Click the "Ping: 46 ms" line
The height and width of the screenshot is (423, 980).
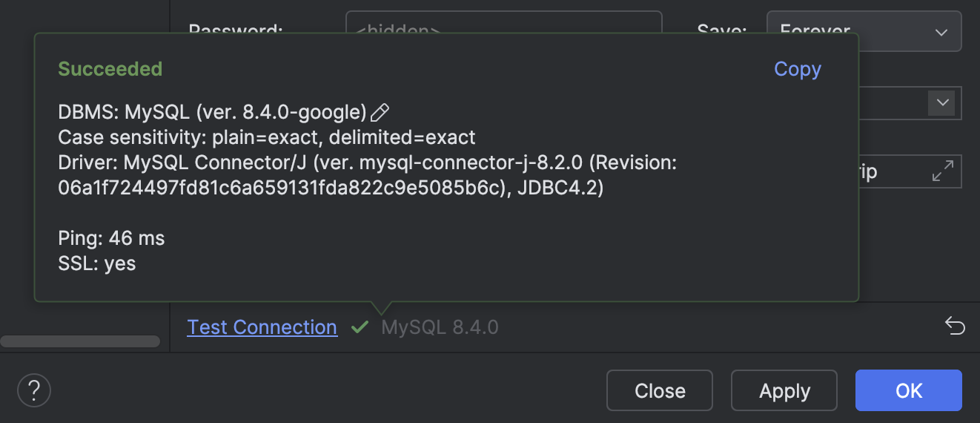click(111, 238)
